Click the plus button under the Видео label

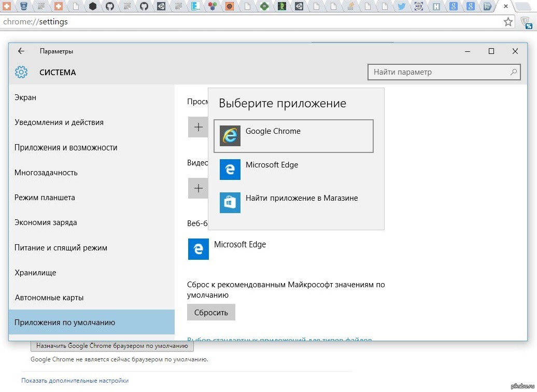(199, 188)
